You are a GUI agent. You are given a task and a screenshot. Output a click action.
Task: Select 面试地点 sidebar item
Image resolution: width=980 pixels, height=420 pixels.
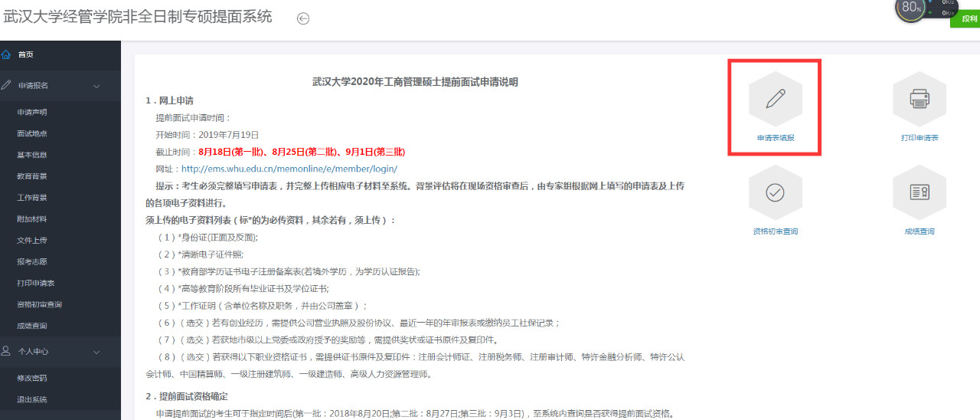click(x=32, y=133)
